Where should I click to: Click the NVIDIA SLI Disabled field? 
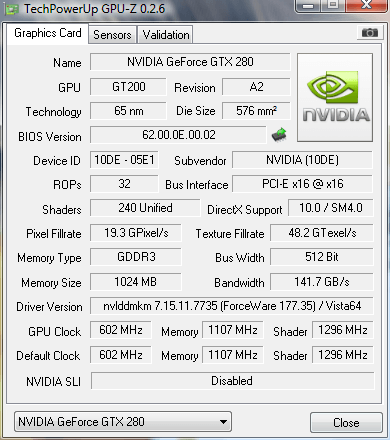coord(232,381)
